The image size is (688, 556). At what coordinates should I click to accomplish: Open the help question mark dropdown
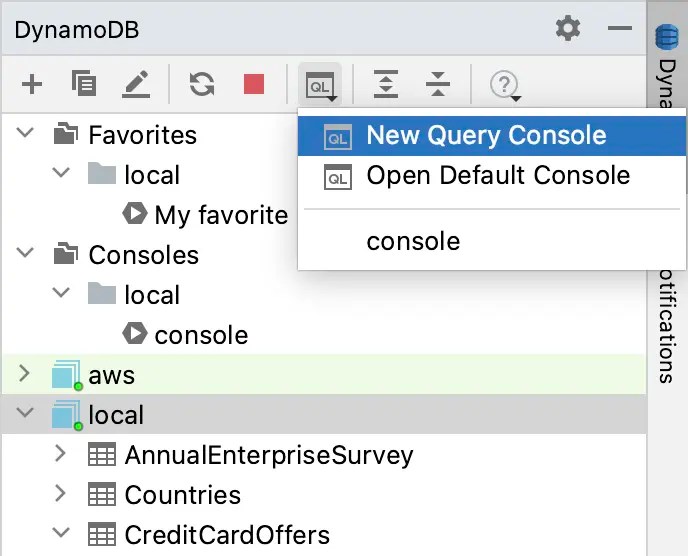505,85
